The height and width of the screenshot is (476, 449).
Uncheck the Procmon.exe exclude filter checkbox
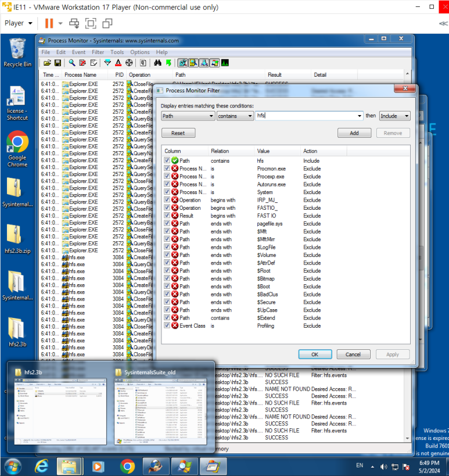point(167,168)
